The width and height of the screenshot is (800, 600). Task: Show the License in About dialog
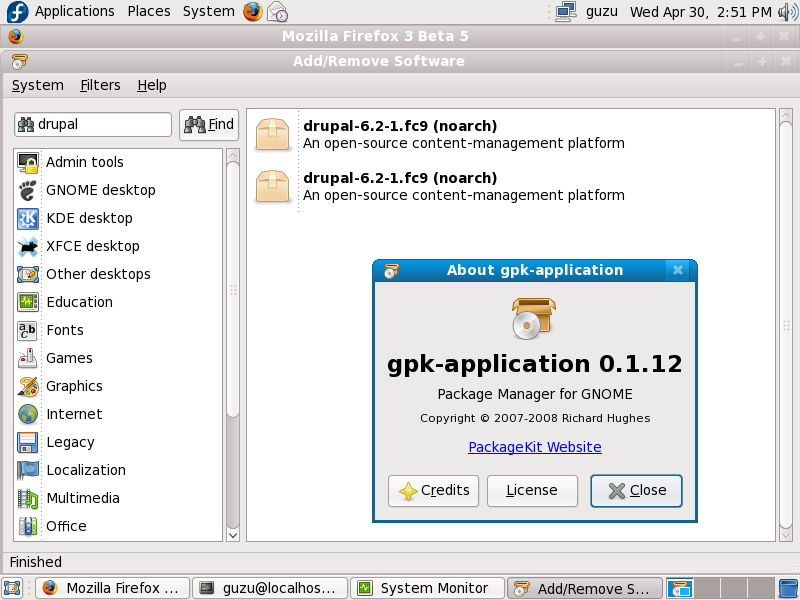(x=532, y=491)
